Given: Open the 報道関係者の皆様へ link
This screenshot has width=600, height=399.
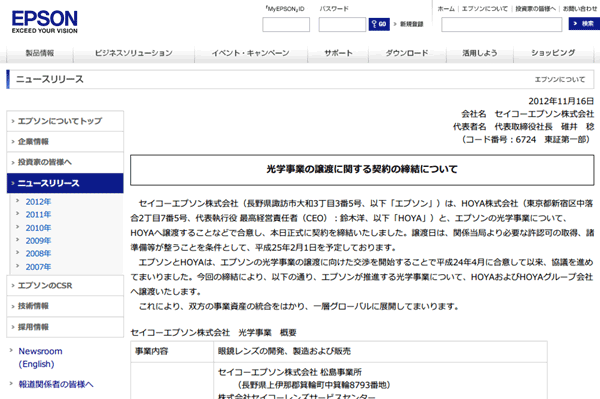Looking at the screenshot, I should [56, 384].
